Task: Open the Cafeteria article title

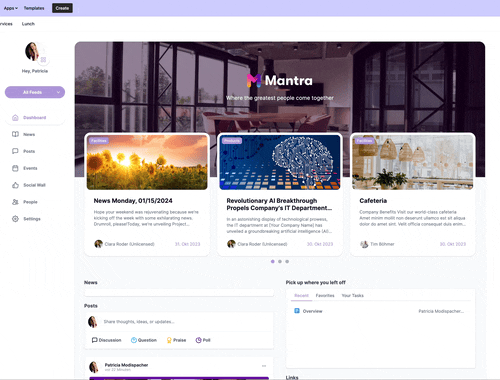Action: 373,201
